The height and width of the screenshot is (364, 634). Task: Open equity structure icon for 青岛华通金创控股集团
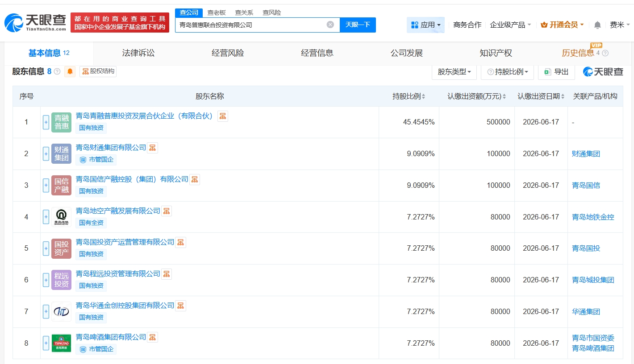181,306
